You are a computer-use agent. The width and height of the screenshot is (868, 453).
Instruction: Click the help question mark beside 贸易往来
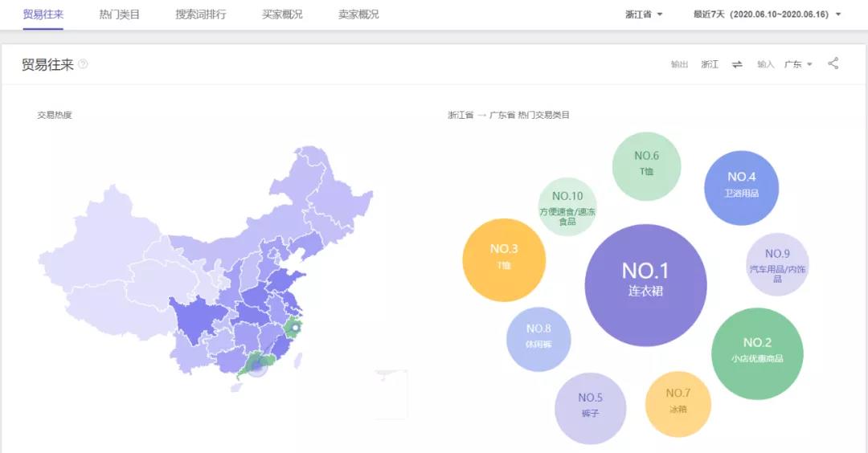[x=83, y=64]
